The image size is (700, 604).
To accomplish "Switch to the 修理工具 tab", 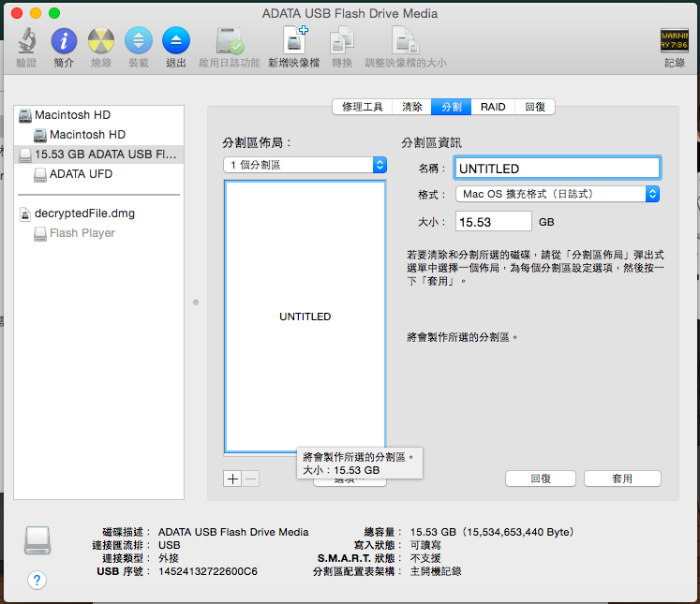I will tap(362, 107).
